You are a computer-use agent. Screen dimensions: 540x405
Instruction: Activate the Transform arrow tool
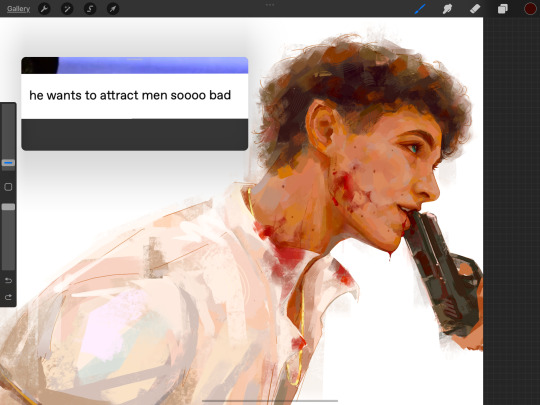[x=113, y=9]
